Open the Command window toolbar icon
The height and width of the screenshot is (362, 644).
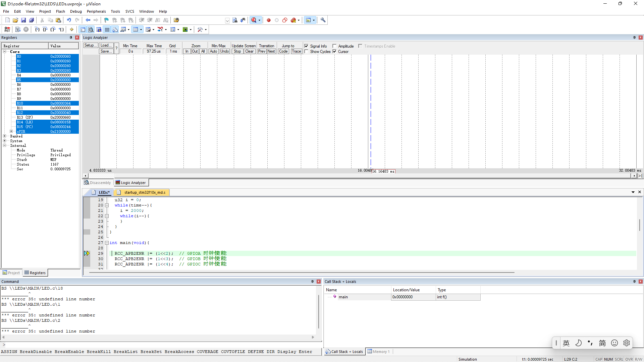point(83,29)
